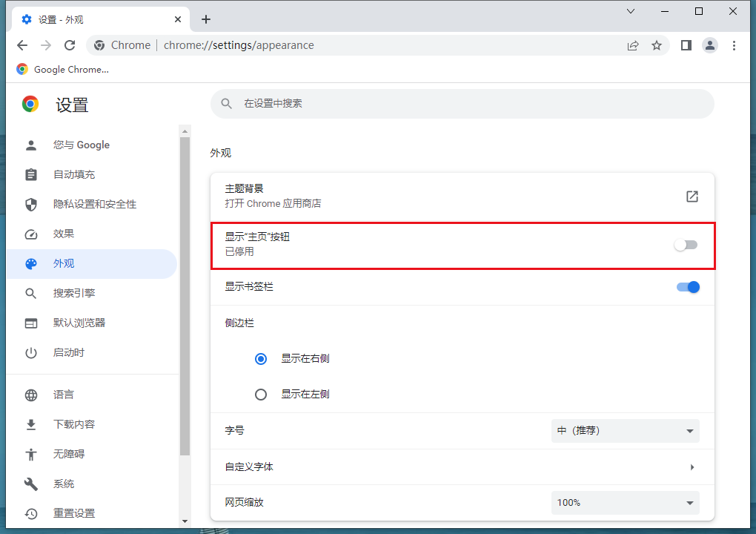Open Chrome three-dot menu
The height and width of the screenshot is (534, 756).
point(734,45)
